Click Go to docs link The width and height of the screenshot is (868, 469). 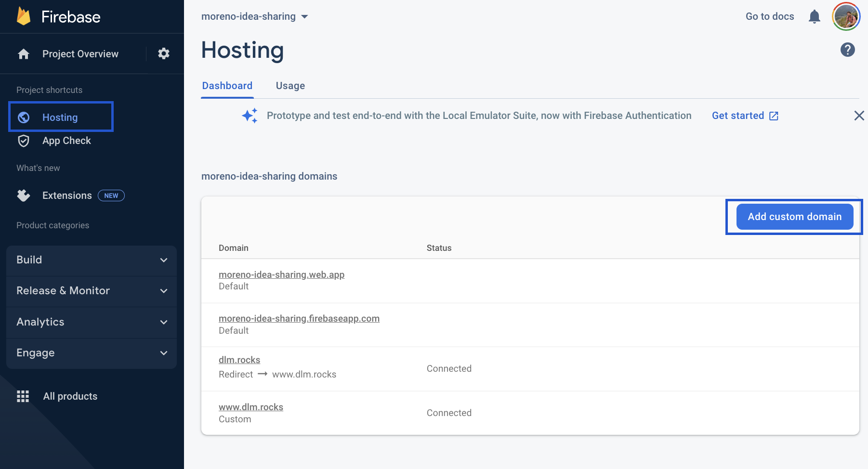(770, 16)
